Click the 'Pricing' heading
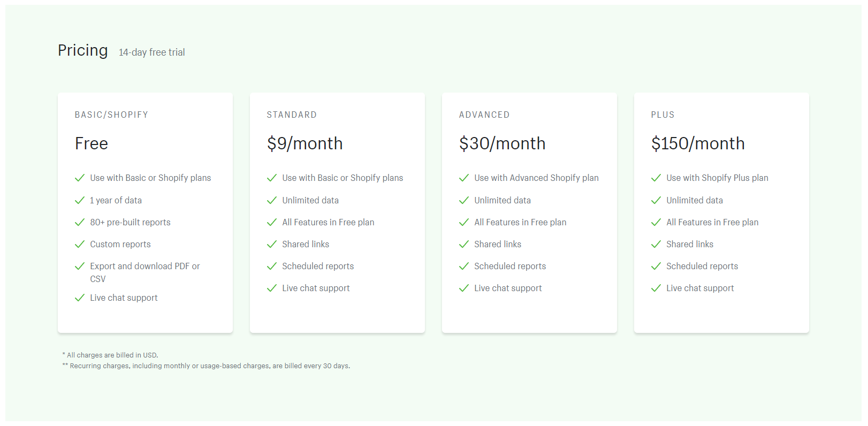 click(83, 50)
